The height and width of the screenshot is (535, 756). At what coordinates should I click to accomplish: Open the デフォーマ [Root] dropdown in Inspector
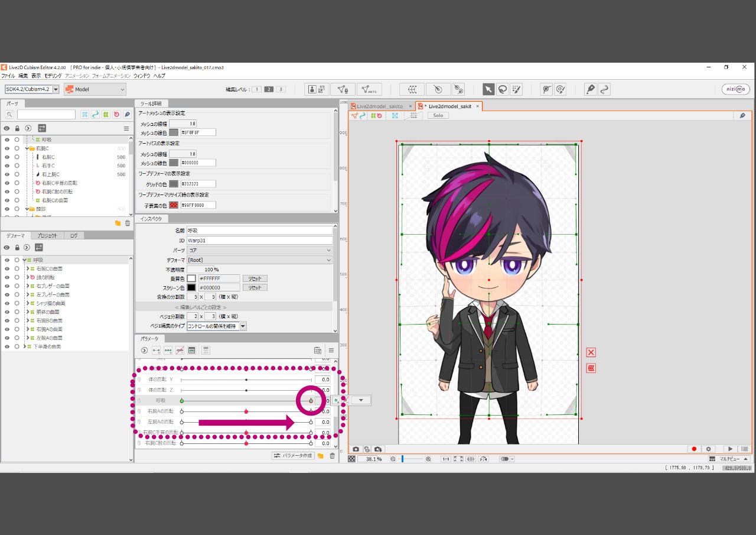(x=260, y=260)
